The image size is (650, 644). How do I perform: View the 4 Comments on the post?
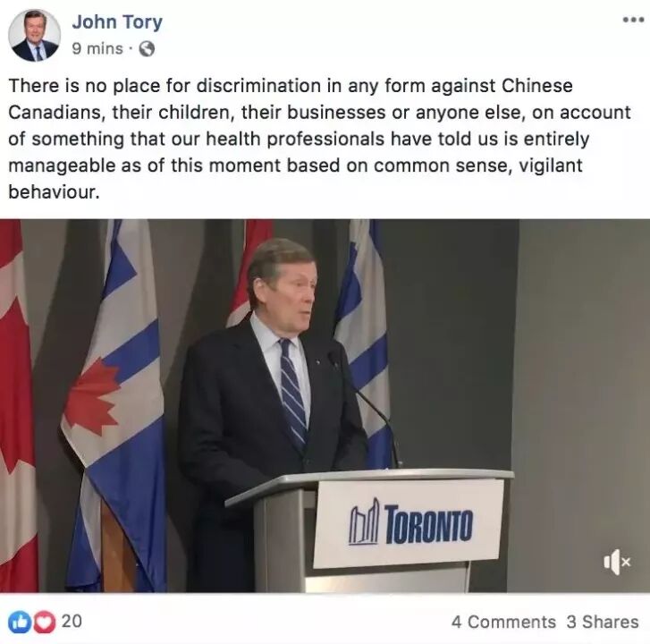503,622
